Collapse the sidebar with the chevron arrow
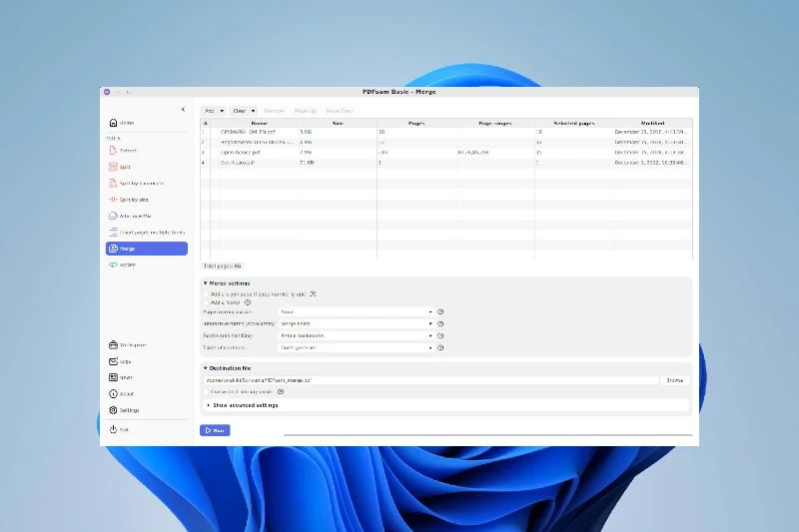799x532 pixels. pyautogui.click(x=183, y=110)
